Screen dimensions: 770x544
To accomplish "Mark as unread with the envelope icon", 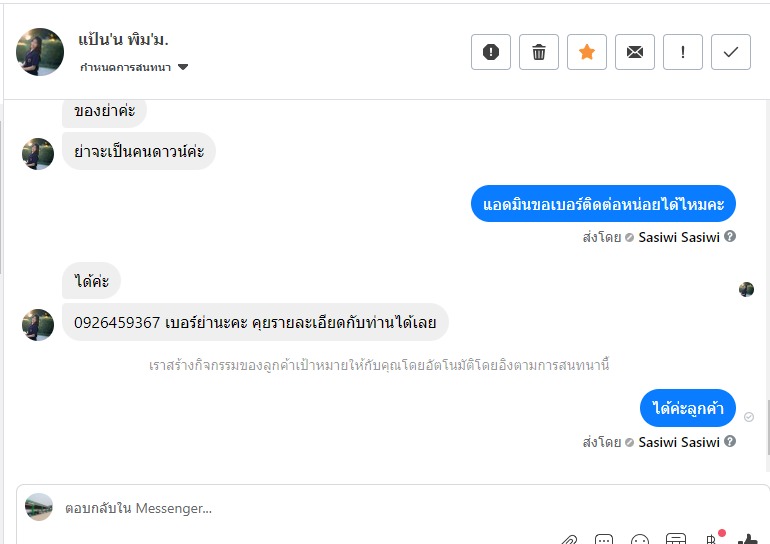I will coord(634,52).
